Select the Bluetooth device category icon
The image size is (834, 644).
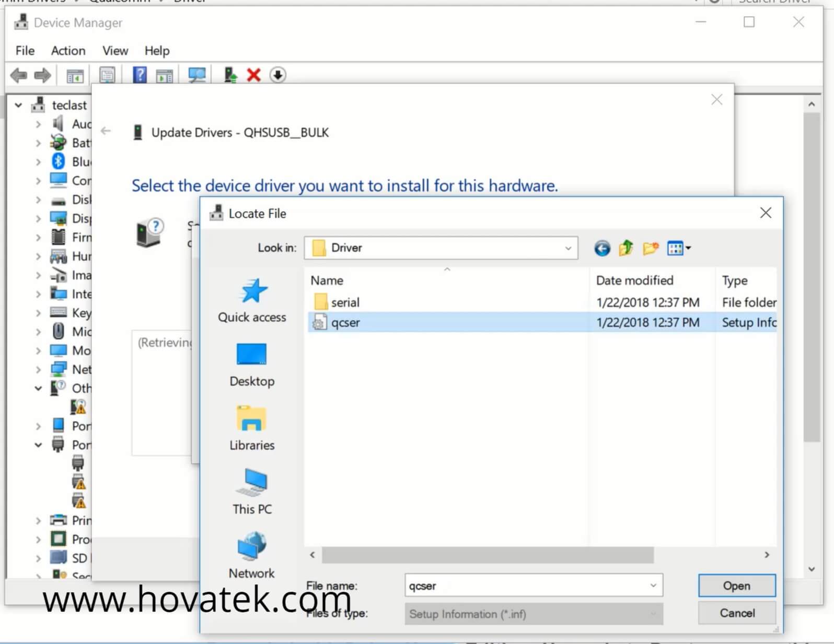58,161
